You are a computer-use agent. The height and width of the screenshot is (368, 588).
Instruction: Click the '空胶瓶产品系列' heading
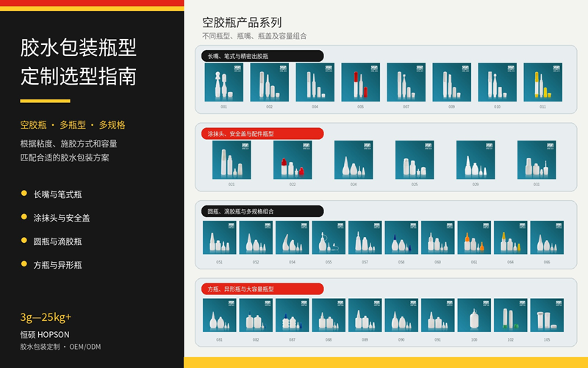click(242, 23)
